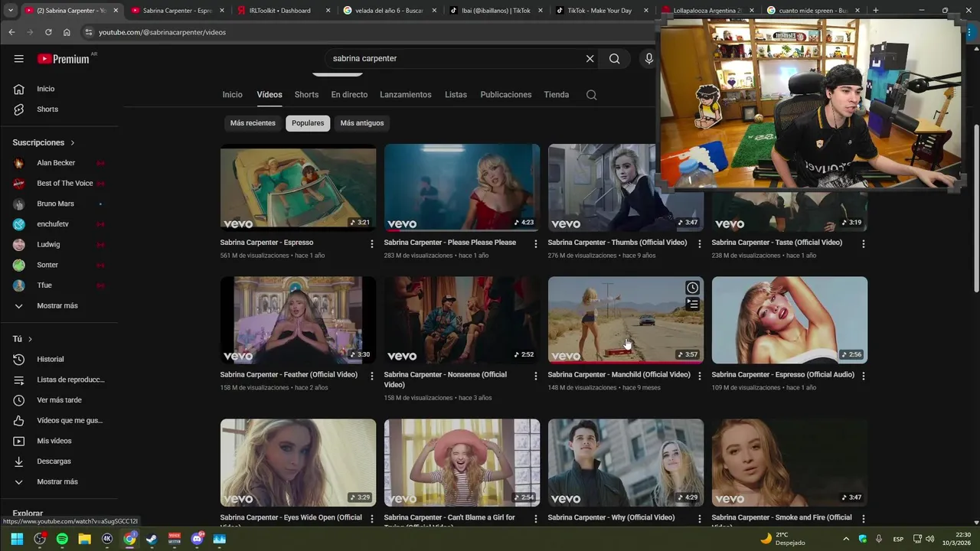Switch to the Listas tab
The width and height of the screenshot is (980, 551).
coord(456,95)
